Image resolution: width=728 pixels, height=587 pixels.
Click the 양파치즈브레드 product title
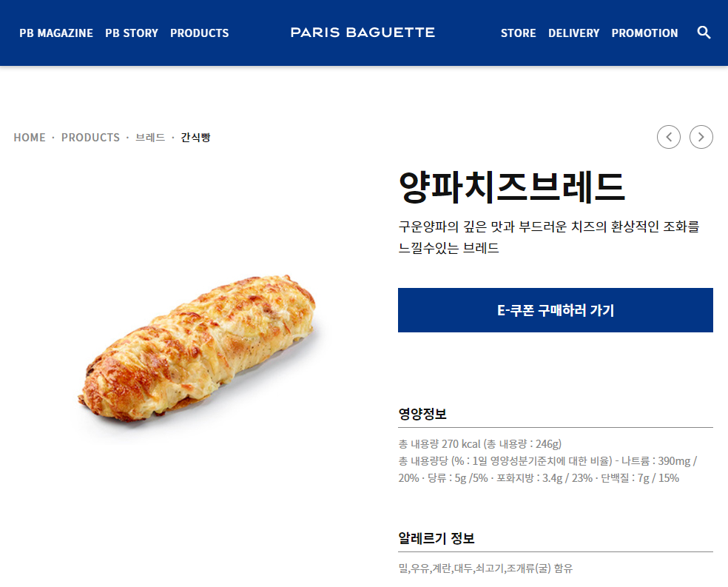(x=512, y=187)
